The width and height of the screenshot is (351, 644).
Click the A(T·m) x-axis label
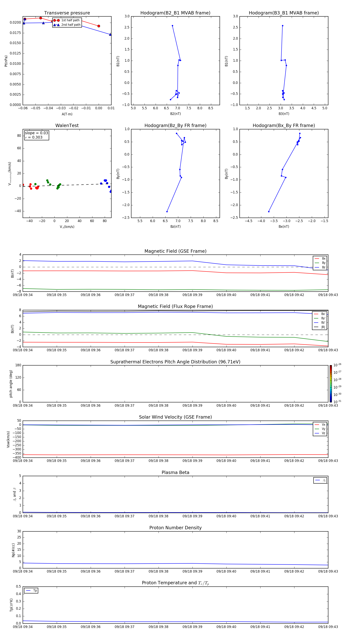67,114
